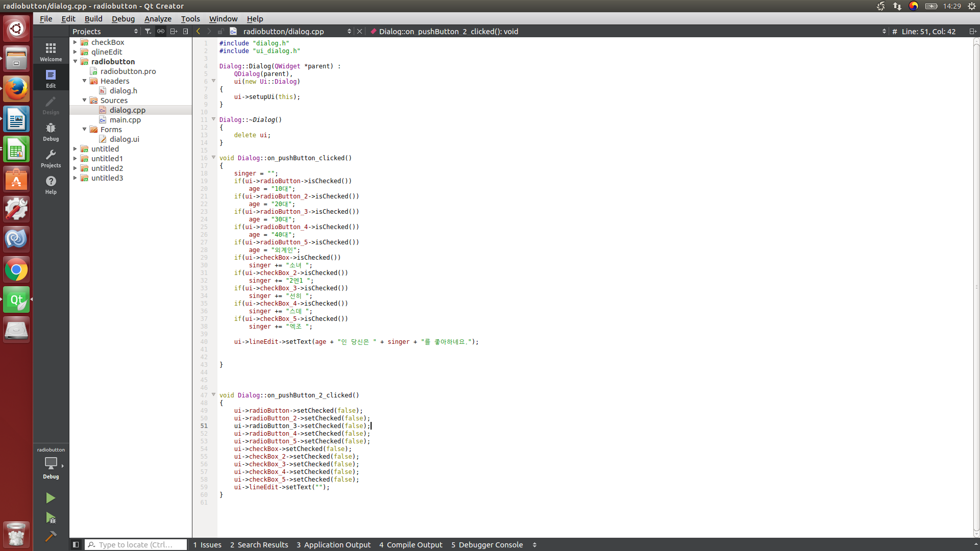The image size is (980, 551).
Task: Collapse the Headers folder in project tree
Action: pos(84,81)
